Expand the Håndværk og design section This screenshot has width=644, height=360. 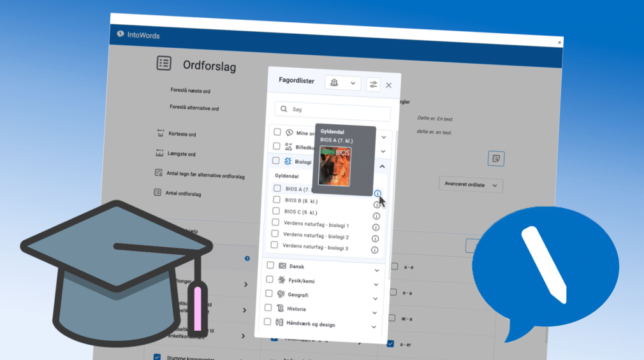[x=374, y=327]
